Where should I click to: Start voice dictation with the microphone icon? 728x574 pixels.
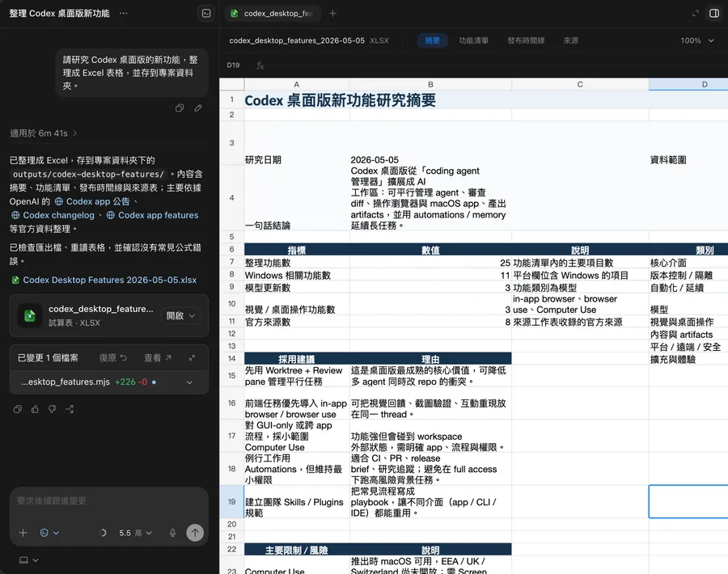pos(173,533)
